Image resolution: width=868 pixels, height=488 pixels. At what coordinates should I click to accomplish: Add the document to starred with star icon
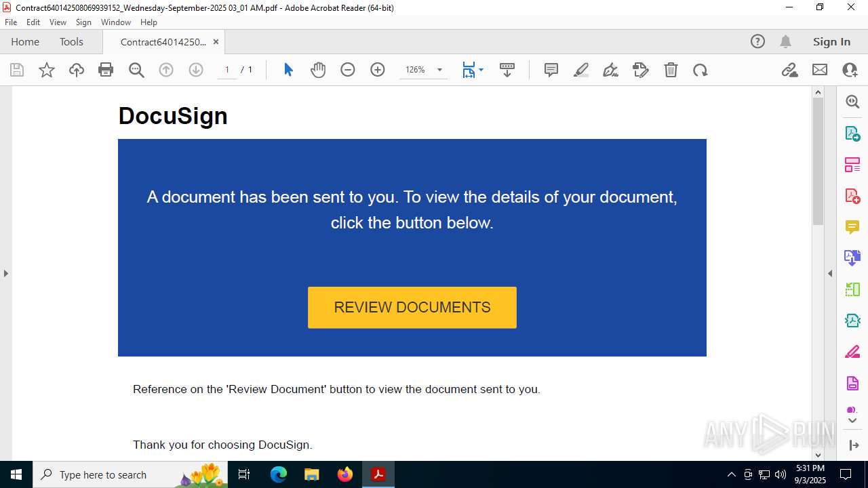[47, 70]
